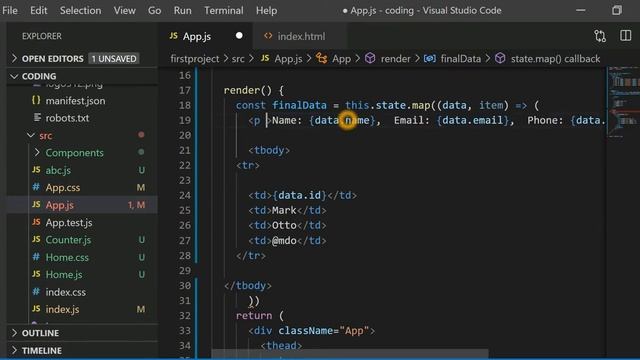Select src in the breadcrumb path
The image size is (640, 360).
click(238, 59)
